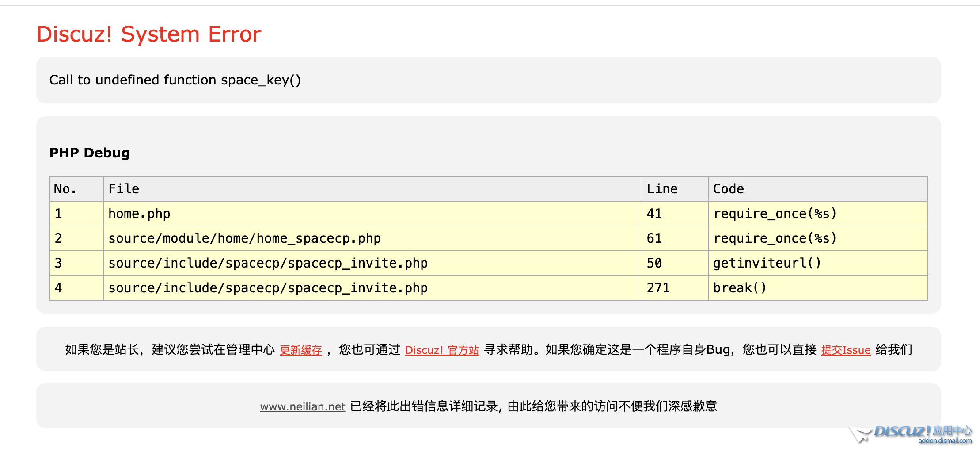
Task: Click the undefined function space_key() error message
Action: (x=175, y=80)
